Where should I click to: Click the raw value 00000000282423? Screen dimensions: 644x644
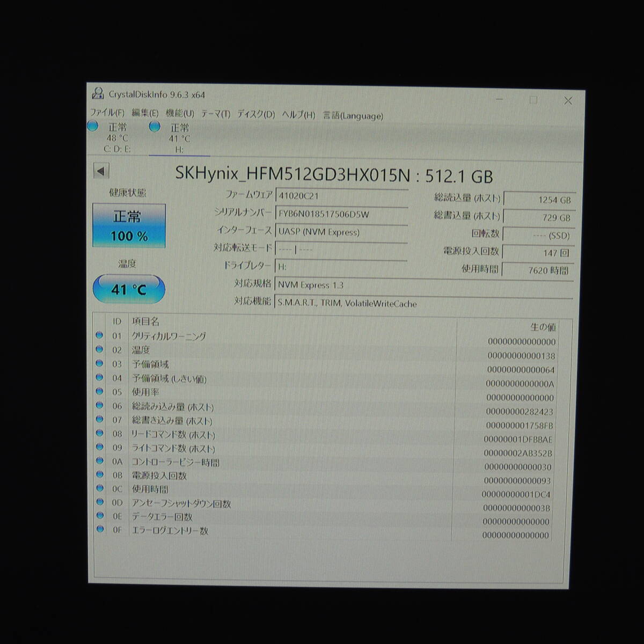coord(519,412)
